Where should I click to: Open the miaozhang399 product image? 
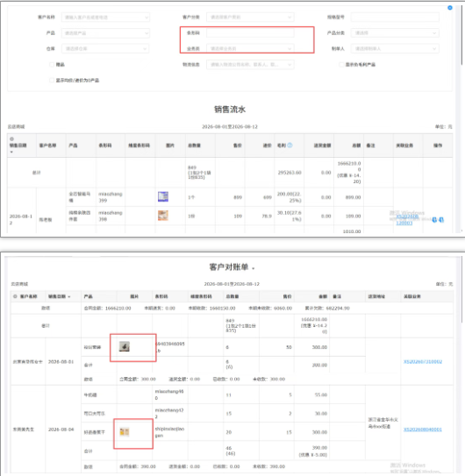163,196
